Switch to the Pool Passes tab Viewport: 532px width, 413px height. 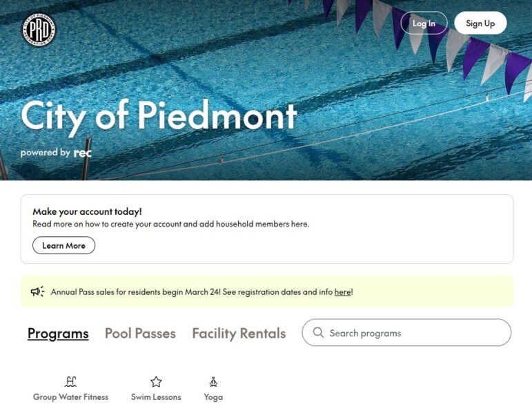140,334
